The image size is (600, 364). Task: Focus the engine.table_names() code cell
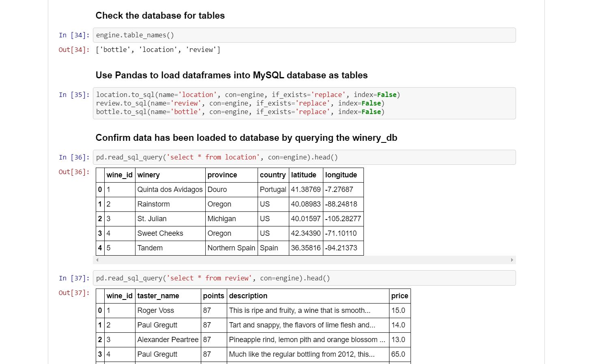304,35
